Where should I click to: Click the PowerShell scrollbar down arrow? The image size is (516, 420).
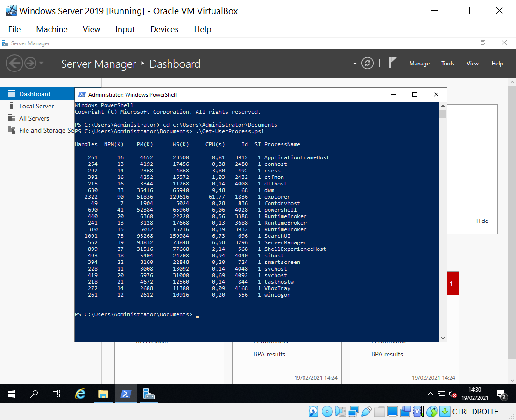(x=443, y=338)
